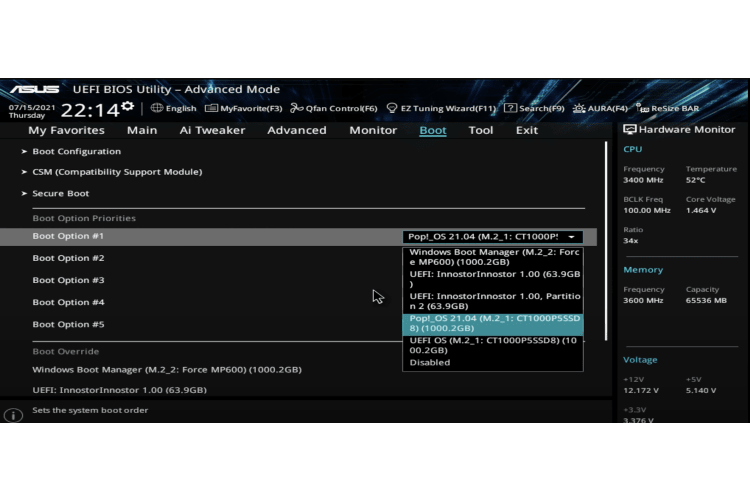This screenshot has height=500, width=750.
Task: Click the Memory section heading
Action: tap(643, 270)
